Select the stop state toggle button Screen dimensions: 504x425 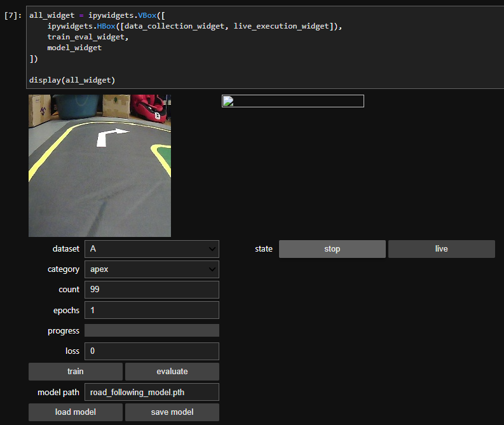[x=332, y=249]
